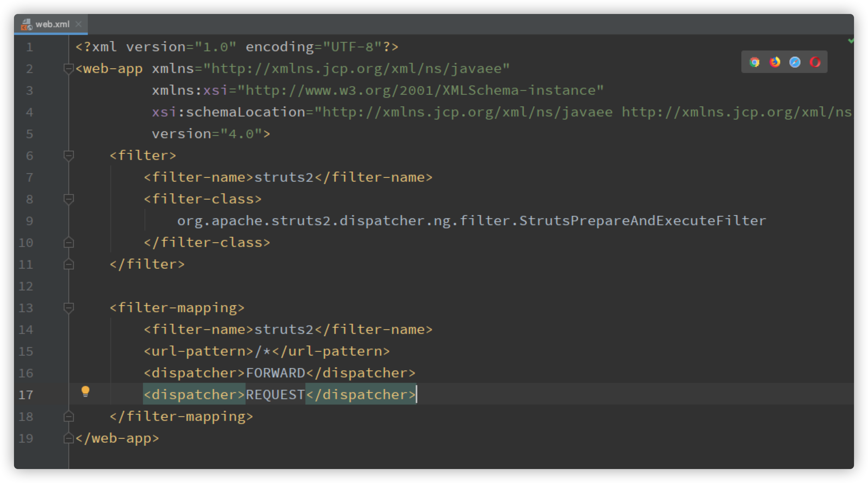Click encoding="UTF-8" attribute on line 1
868x483 pixels.
pyautogui.click(x=314, y=47)
